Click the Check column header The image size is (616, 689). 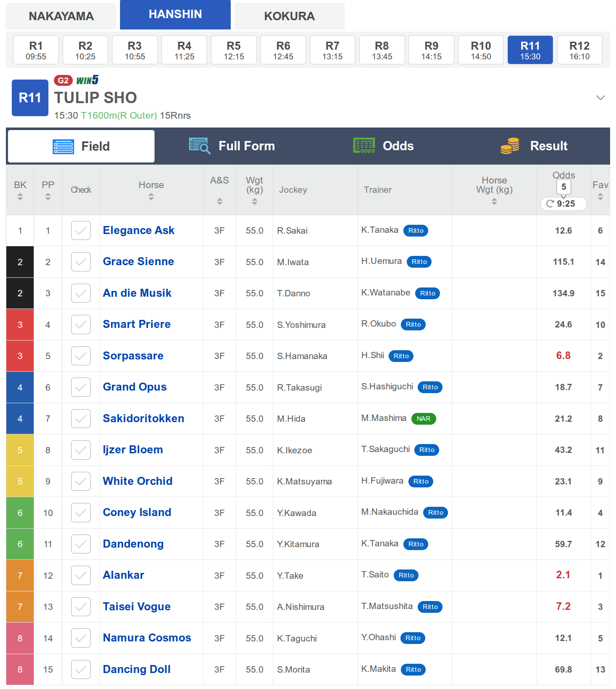coord(81,190)
